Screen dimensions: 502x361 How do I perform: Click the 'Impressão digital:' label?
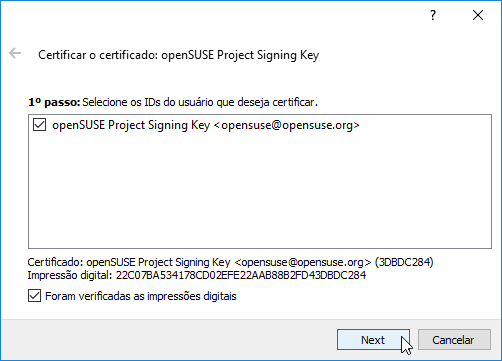(x=70, y=275)
